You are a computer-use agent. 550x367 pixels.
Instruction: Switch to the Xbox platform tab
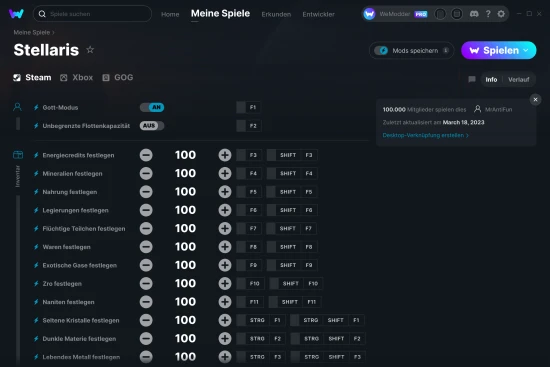(x=76, y=78)
